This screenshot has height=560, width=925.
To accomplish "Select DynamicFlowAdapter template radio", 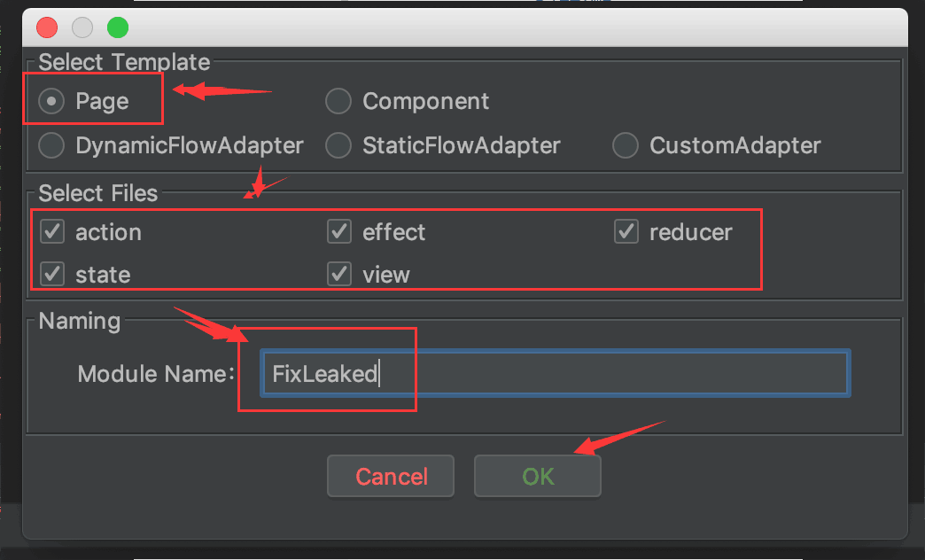I will click(51, 145).
